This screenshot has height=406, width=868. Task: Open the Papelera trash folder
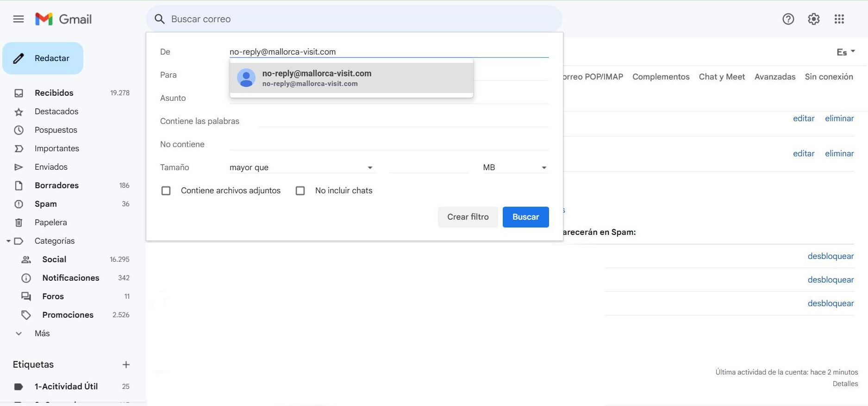coord(50,222)
